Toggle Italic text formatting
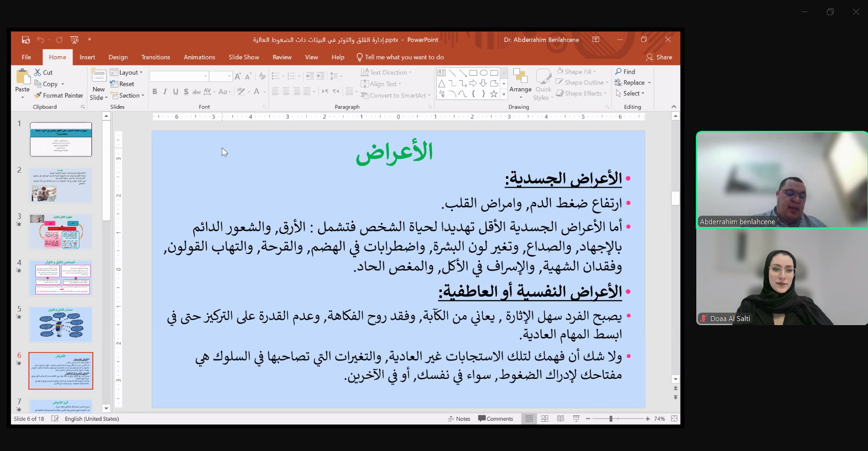Viewport: 868px width, 451px height. (165, 92)
